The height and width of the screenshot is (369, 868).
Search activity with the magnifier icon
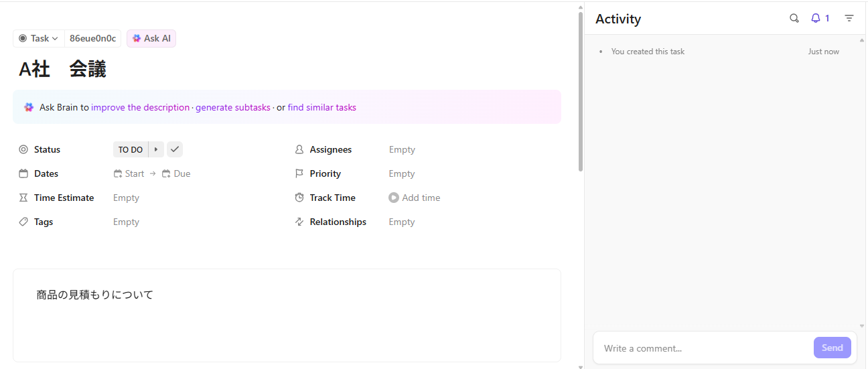794,19
